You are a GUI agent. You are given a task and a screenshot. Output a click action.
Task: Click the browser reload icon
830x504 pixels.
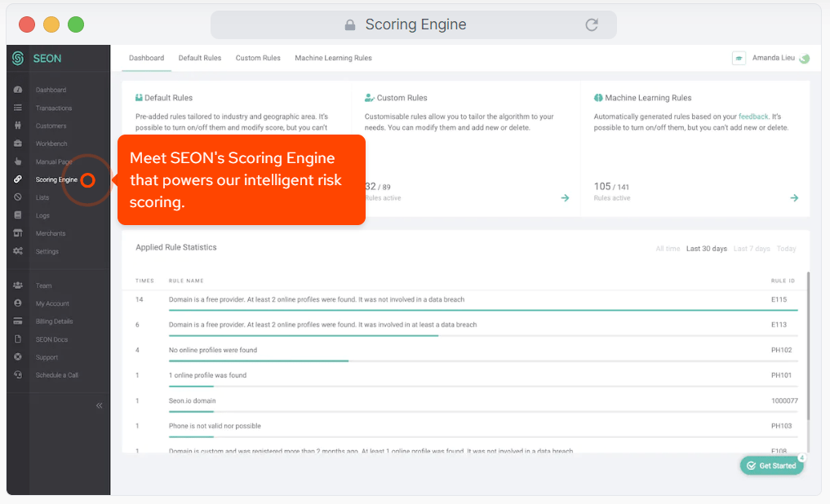pos(592,24)
